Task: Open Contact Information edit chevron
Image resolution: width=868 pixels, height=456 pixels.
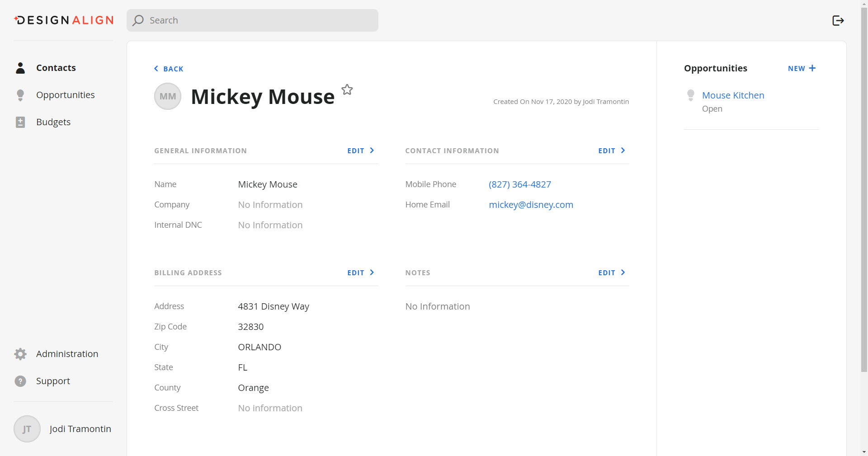Action: 623,150
